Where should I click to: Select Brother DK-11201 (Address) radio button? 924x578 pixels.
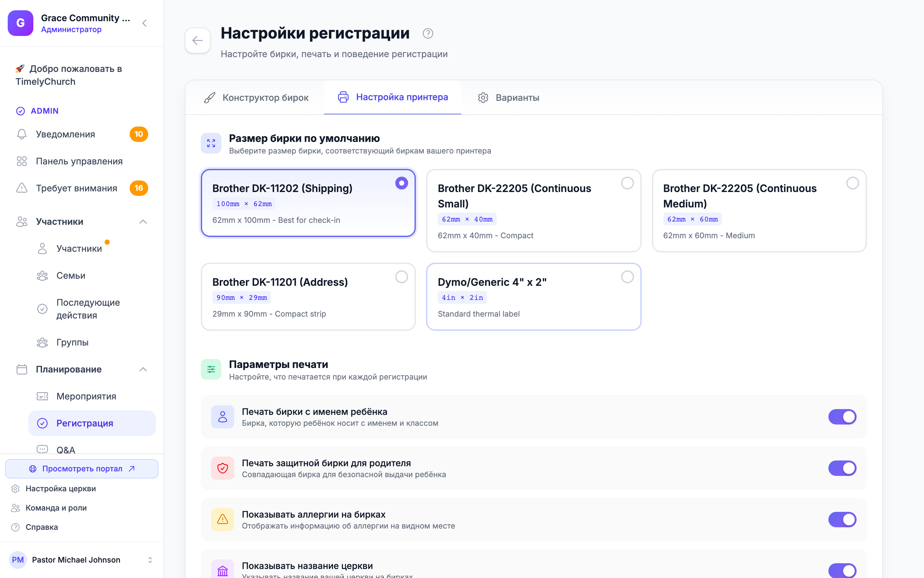point(401,277)
